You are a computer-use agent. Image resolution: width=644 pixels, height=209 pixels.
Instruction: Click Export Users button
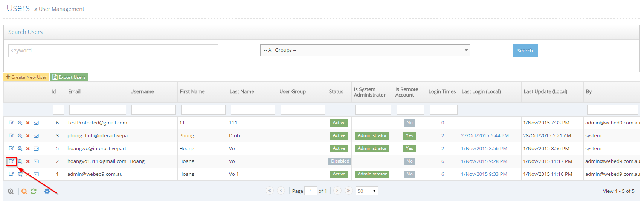[69, 77]
